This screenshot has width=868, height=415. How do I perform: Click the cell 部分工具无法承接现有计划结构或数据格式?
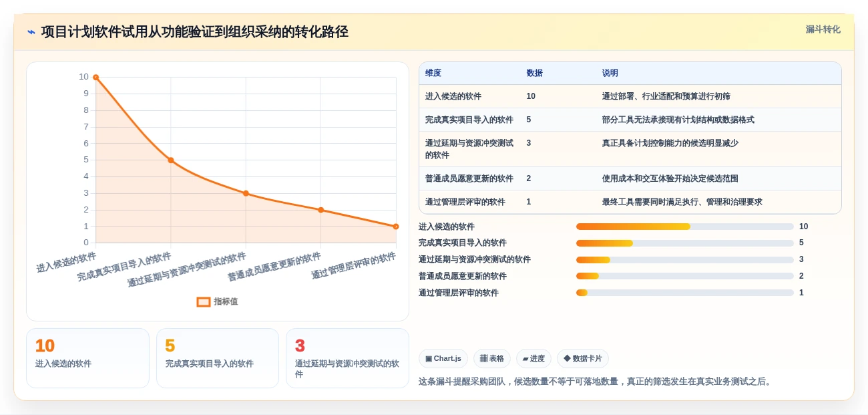[678, 120]
